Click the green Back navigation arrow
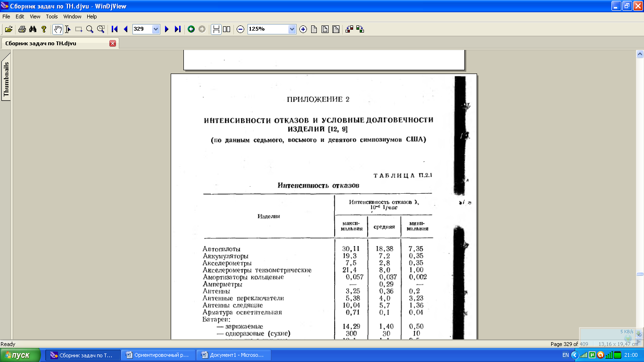This screenshot has width=644, height=362. click(x=191, y=29)
